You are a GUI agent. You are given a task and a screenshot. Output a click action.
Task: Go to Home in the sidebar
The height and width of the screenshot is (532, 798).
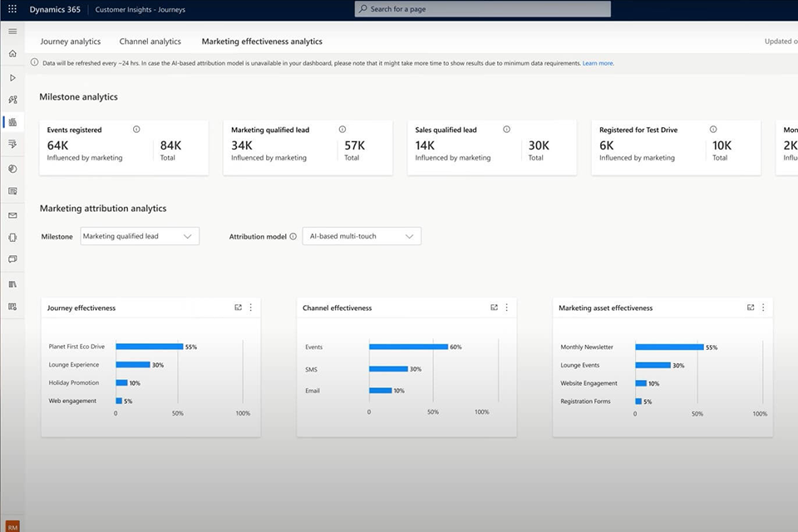pos(12,53)
